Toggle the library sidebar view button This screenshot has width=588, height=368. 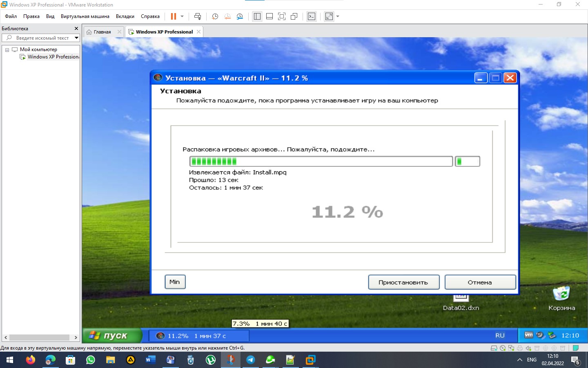click(257, 16)
